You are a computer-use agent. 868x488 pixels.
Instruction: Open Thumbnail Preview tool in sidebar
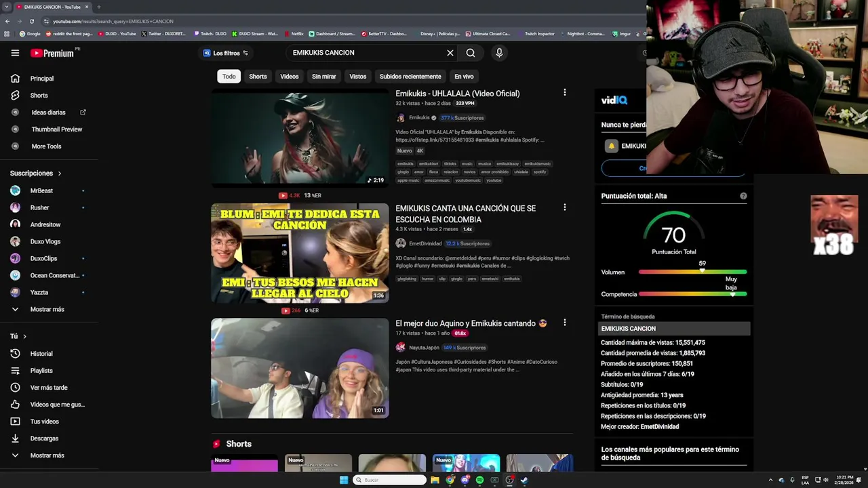pyautogui.click(x=56, y=129)
